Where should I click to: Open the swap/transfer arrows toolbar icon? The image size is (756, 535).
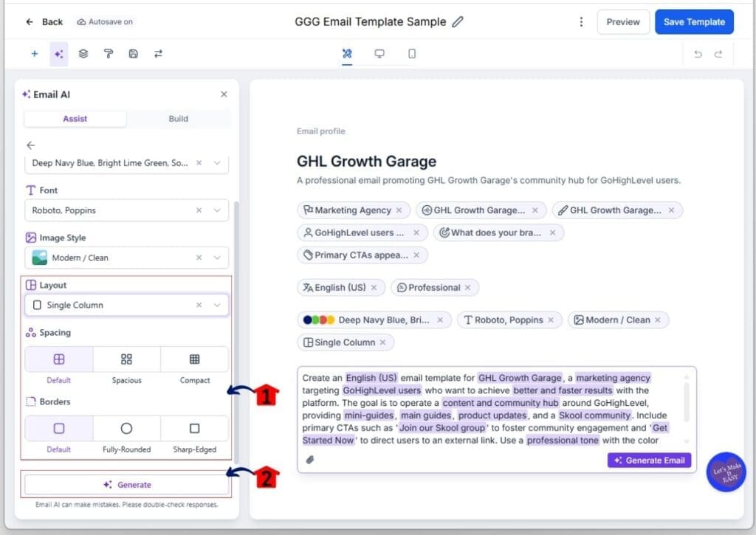(158, 54)
